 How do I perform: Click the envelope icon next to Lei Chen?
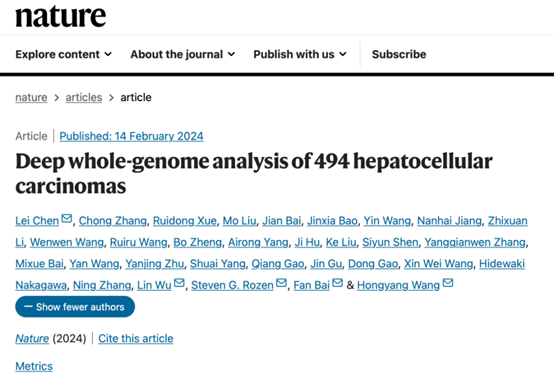click(66, 218)
